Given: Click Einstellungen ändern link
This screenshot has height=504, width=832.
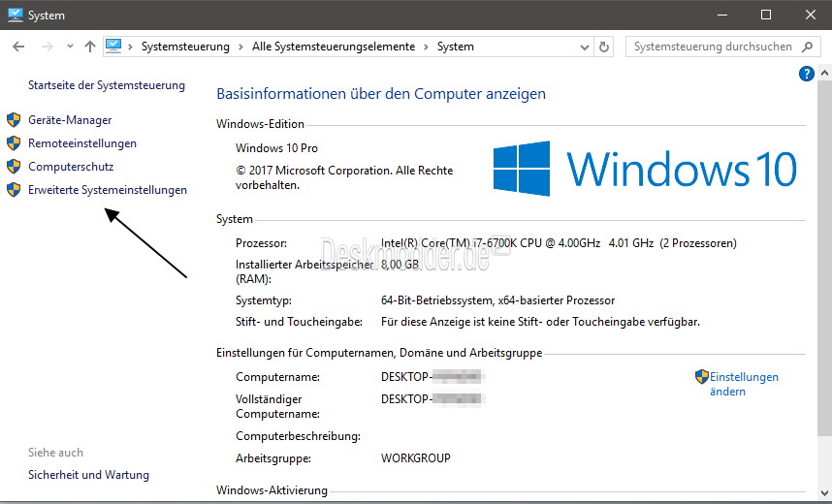Looking at the screenshot, I should pyautogui.click(x=744, y=384).
